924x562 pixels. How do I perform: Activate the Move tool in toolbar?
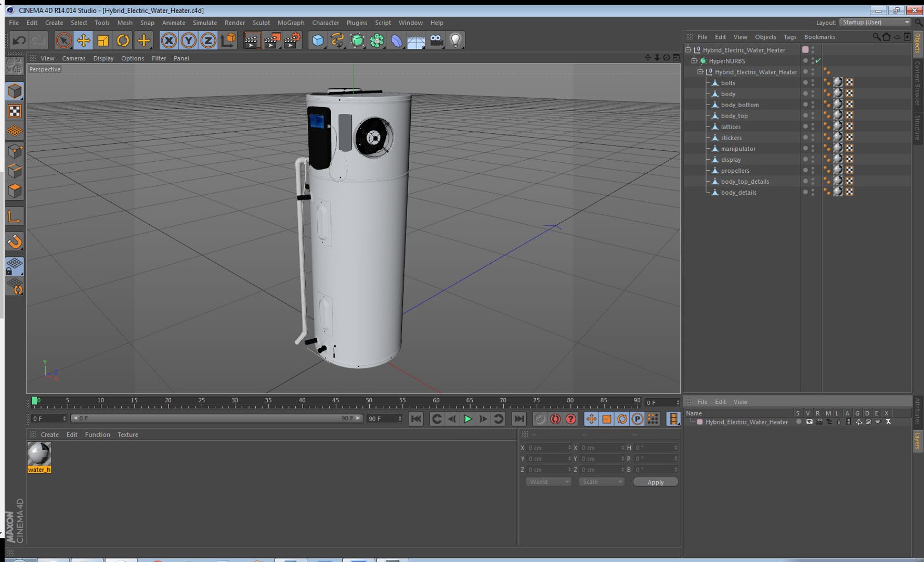(83, 40)
